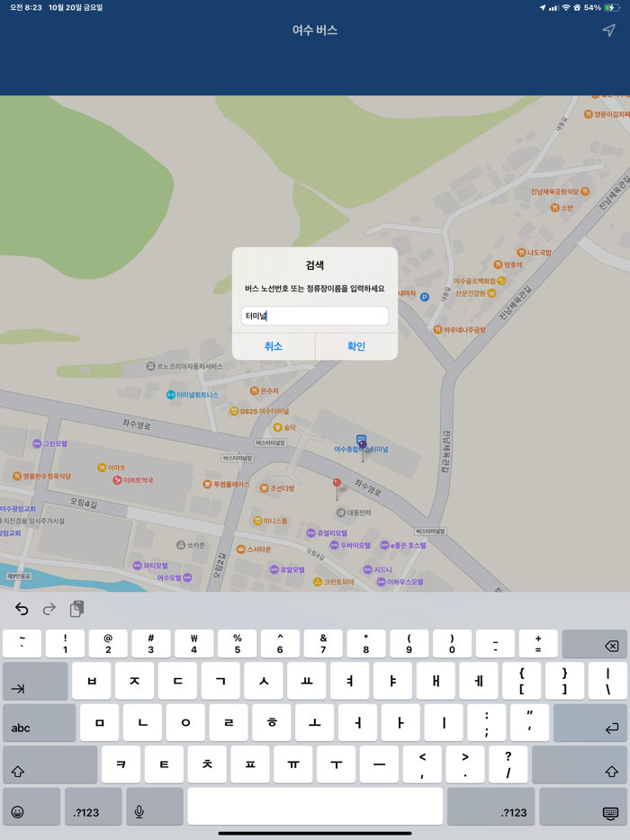
Task: Open 조선다방 cafe marker
Action: pos(276,488)
